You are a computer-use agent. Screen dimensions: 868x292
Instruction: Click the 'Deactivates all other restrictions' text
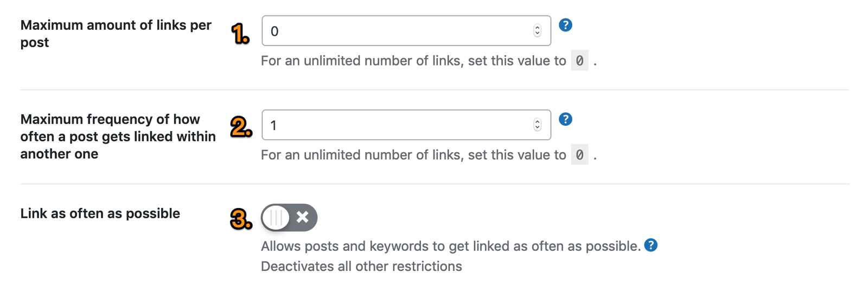coord(361,267)
